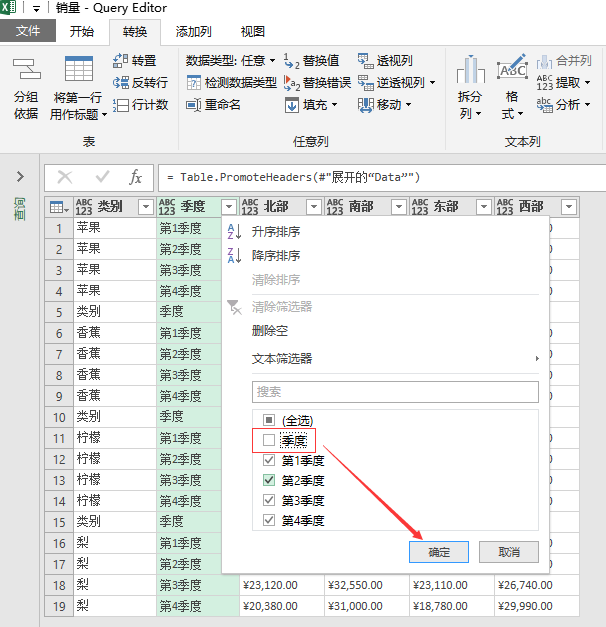Switch to the 开始 tab
The image size is (606, 627).
[x=82, y=31]
